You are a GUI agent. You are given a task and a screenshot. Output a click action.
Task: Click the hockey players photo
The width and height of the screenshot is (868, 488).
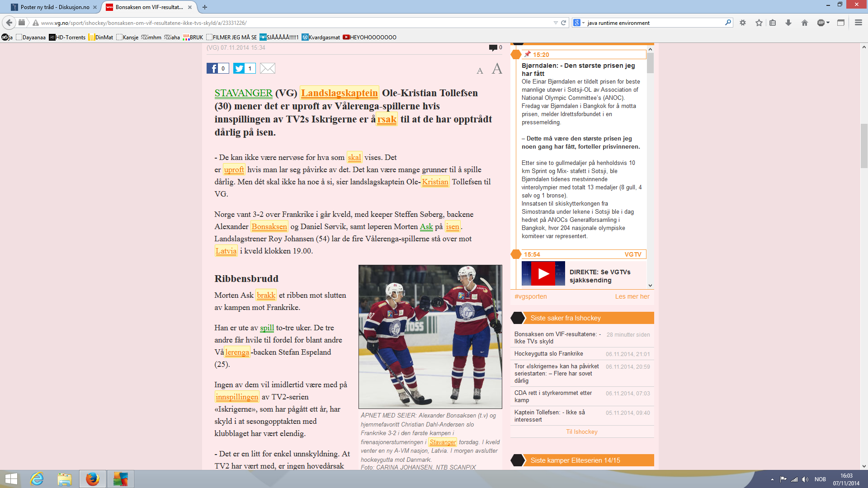(x=430, y=337)
